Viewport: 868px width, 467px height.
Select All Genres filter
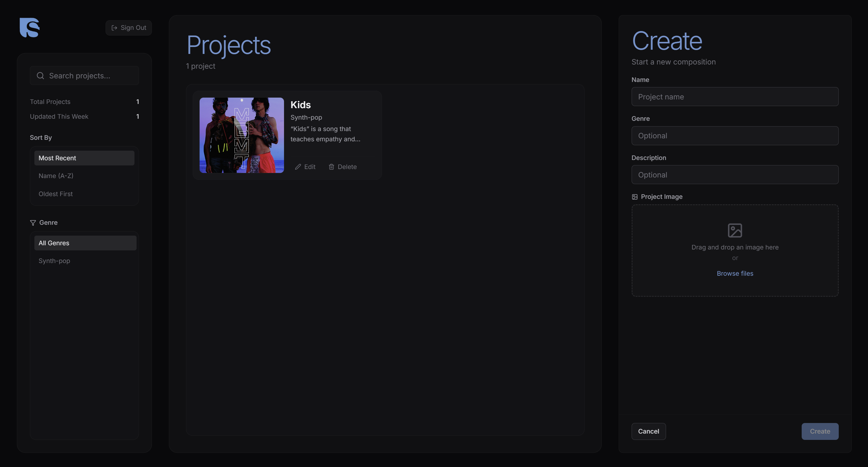(x=85, y=243)
